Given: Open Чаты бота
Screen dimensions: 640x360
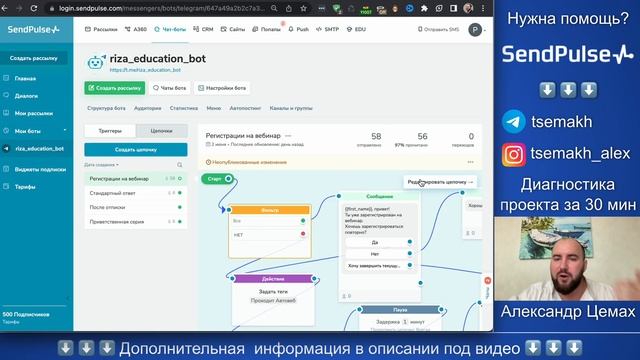Looking at the screenshot, I should (169, 88).
